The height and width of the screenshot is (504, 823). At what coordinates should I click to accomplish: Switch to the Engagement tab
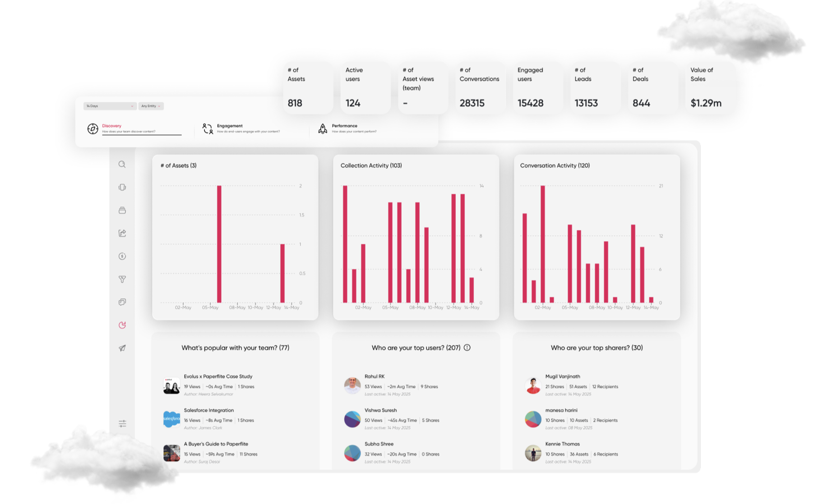230,125
